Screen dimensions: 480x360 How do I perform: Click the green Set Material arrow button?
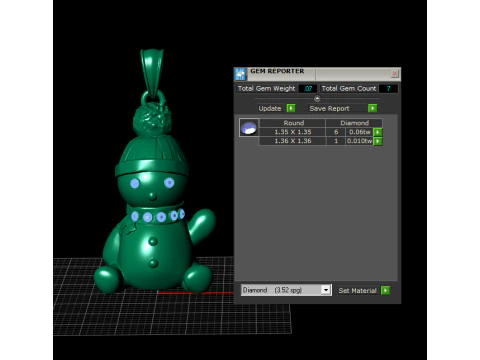point(385,290)
